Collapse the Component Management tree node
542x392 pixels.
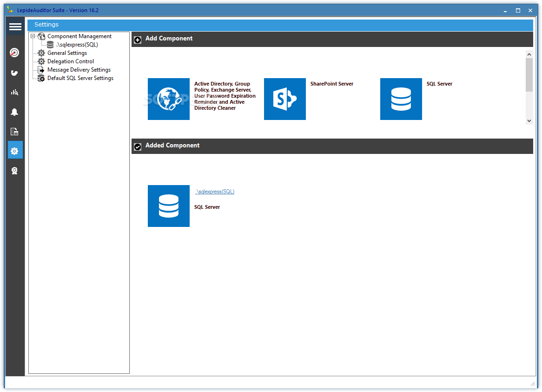pos(33,36)
